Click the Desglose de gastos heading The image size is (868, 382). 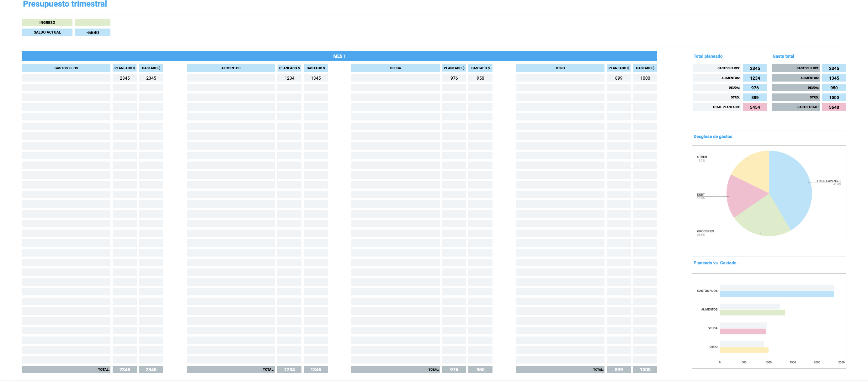[713, 136]
